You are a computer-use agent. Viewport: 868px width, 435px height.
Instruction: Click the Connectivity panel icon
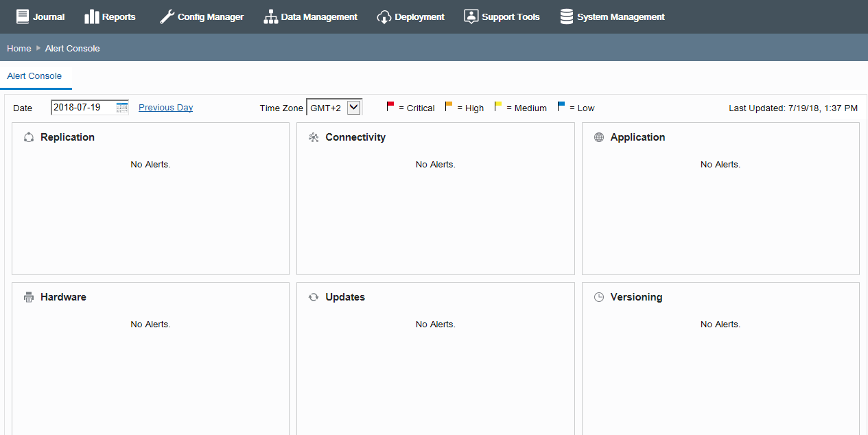314,137
